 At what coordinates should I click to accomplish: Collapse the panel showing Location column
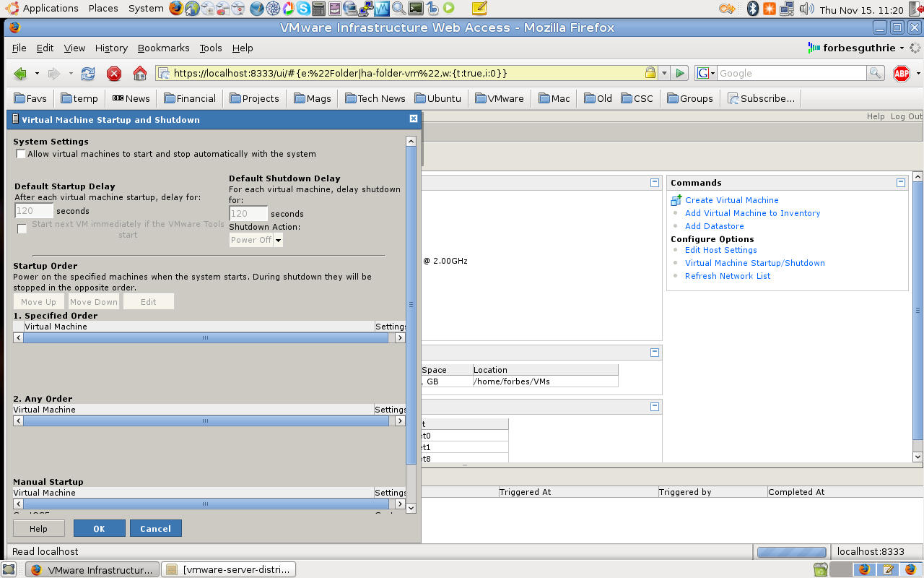pyautogui.click(x=655, y=353)
